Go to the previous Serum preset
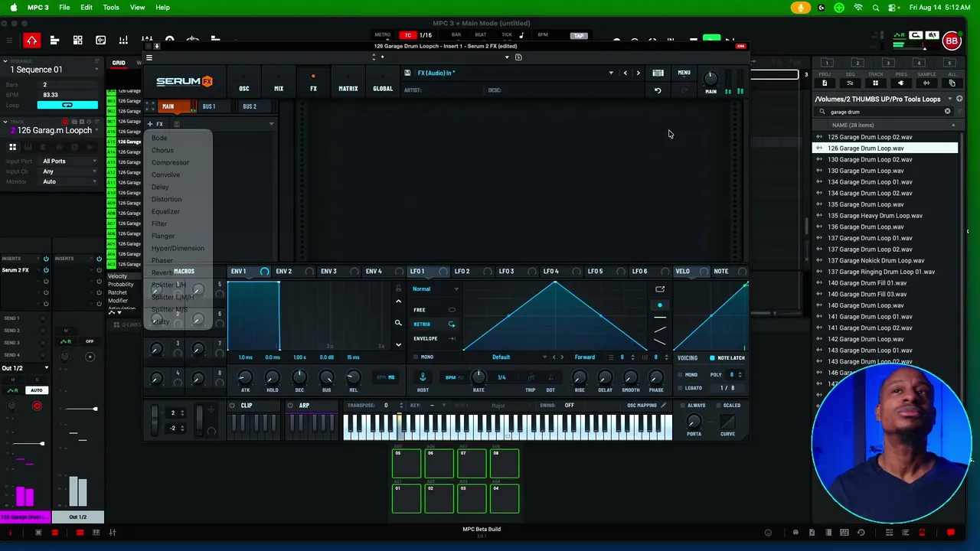This screenshot has width=980, height=551. tap(625, 73)
